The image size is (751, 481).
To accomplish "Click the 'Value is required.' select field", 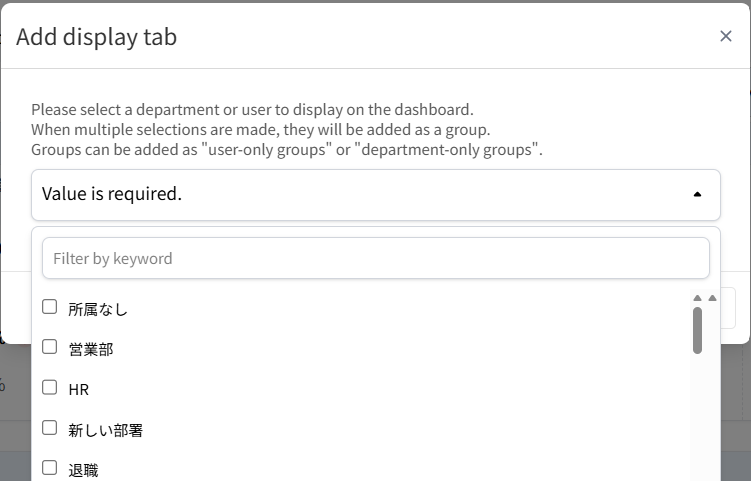I will 360,194.
